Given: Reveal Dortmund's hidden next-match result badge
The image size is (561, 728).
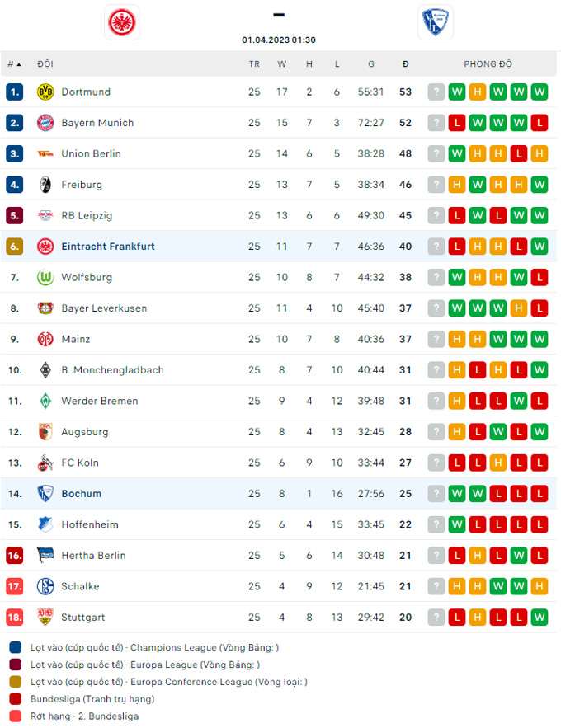Looking at the screenshot, I should tap(436, 92).
